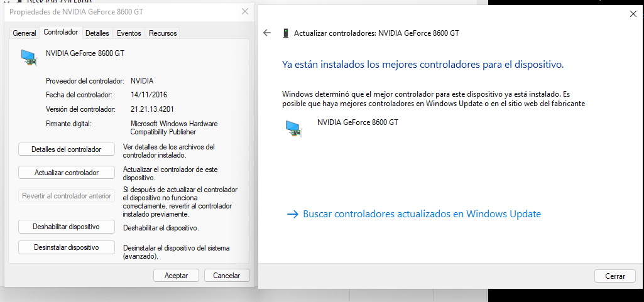Open the Detalles tab
This screenshot has width=644, height=302.
[97, 33]
